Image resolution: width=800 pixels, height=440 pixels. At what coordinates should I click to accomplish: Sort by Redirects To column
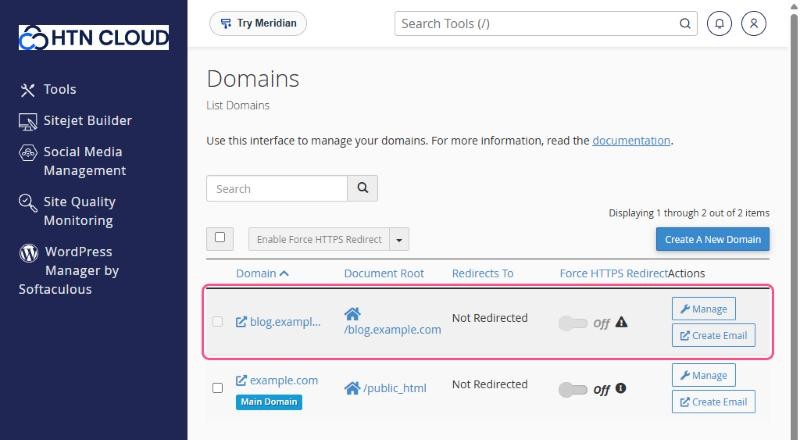tap(483, 274)
